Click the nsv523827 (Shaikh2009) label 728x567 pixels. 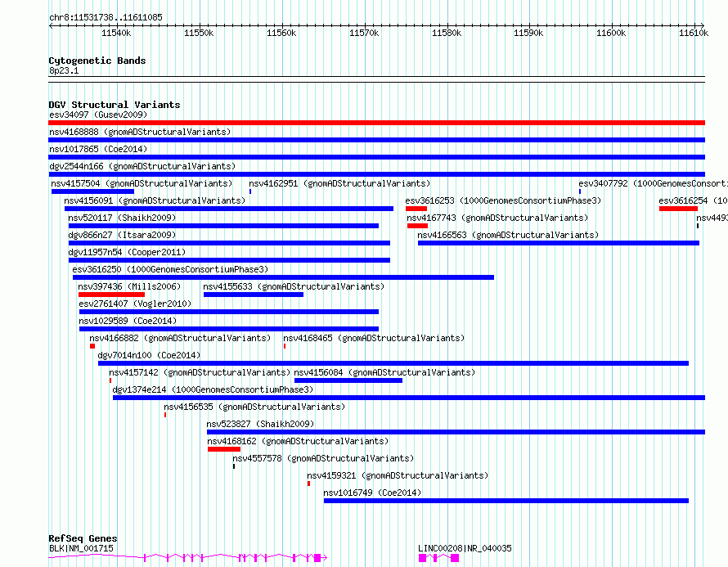260,424
